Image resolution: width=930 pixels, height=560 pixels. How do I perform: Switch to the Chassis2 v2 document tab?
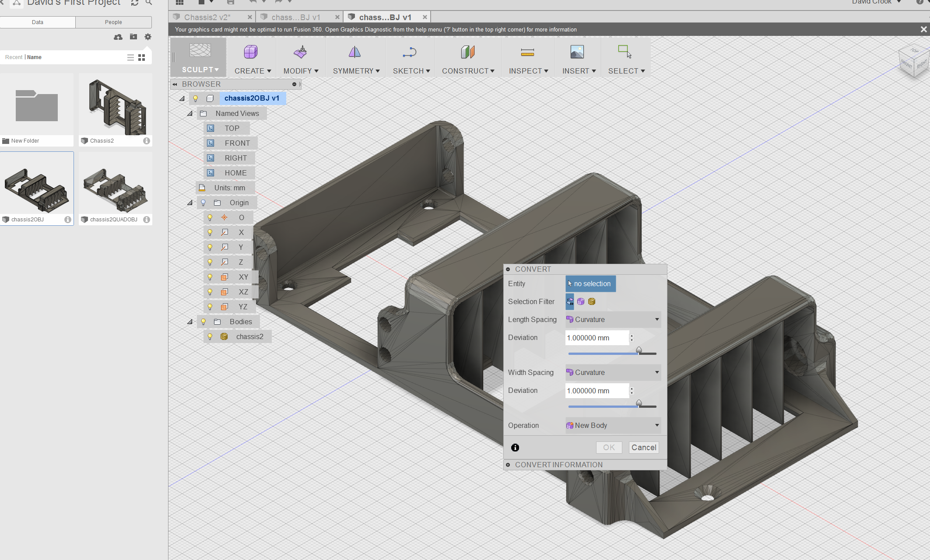click(207, 17)
